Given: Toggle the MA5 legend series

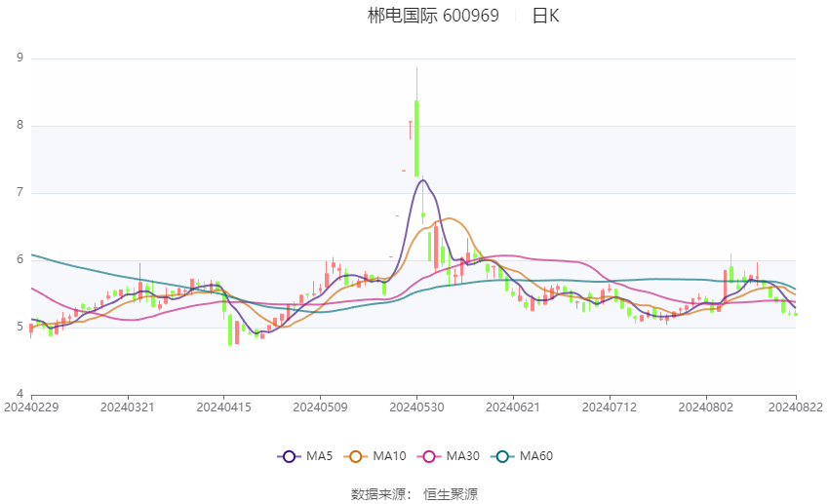Looking at the screenshot, I should coord(305,456).
